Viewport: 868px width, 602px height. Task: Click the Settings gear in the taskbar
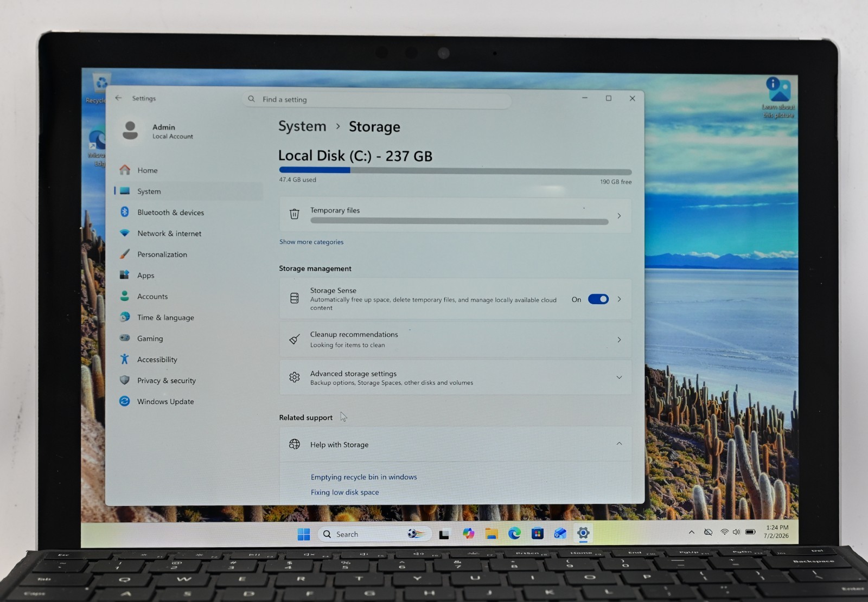583,533
